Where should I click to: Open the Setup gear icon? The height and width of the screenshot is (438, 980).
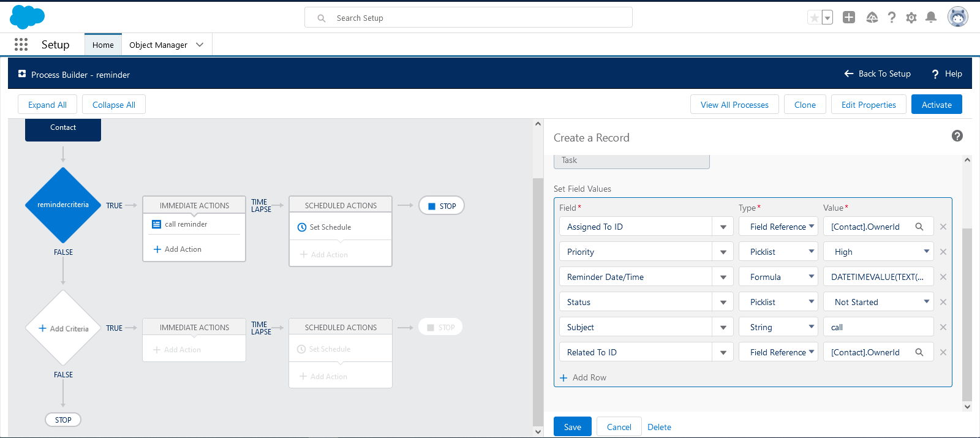pos(911,18)
